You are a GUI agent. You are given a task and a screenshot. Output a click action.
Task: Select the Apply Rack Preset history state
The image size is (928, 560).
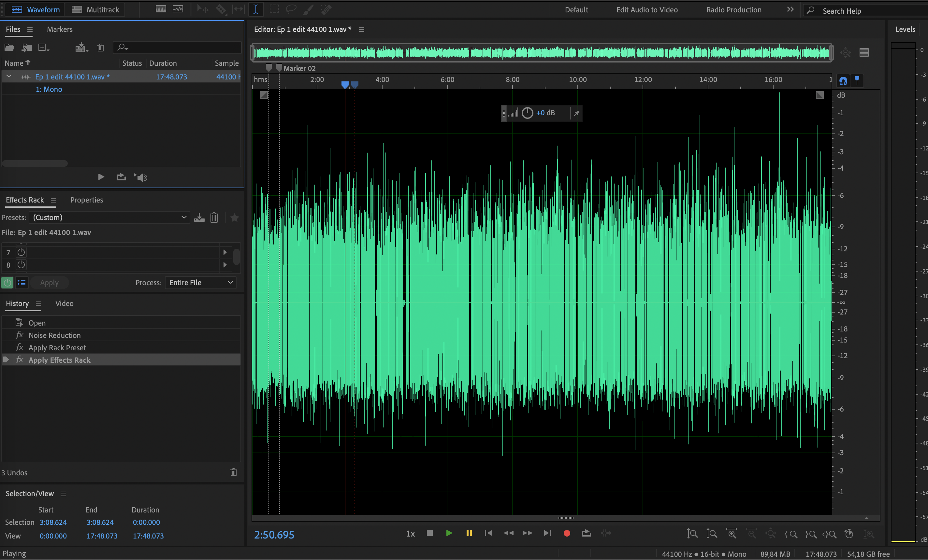coord(121,347)
